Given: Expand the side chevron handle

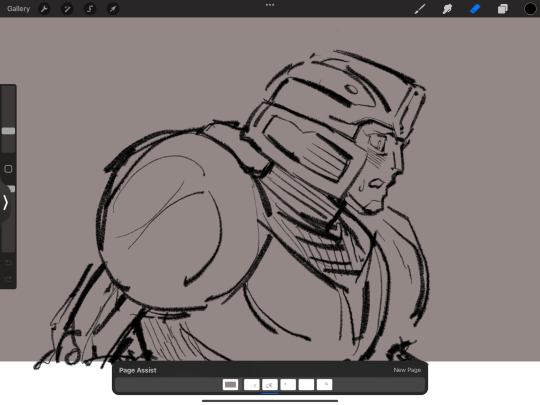Looking at the screenshot, I should 5,202.
